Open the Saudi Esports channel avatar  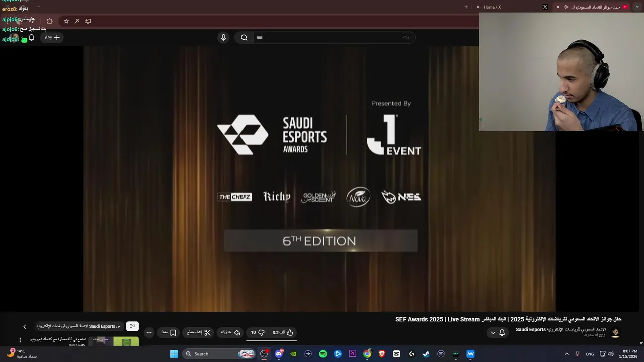pyautogui.click(x=615, y=333)
